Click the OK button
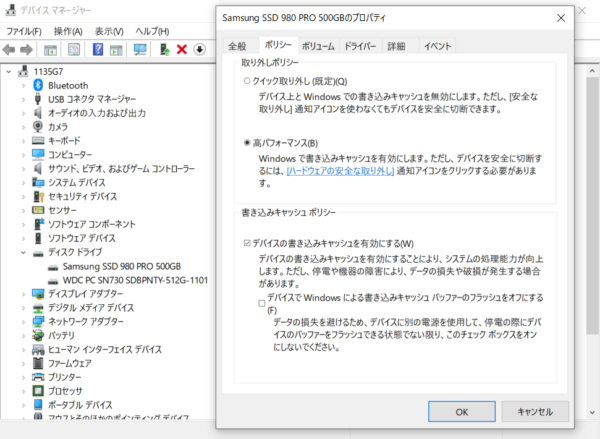The image size is (600, 439). click(x=462, y=412)
